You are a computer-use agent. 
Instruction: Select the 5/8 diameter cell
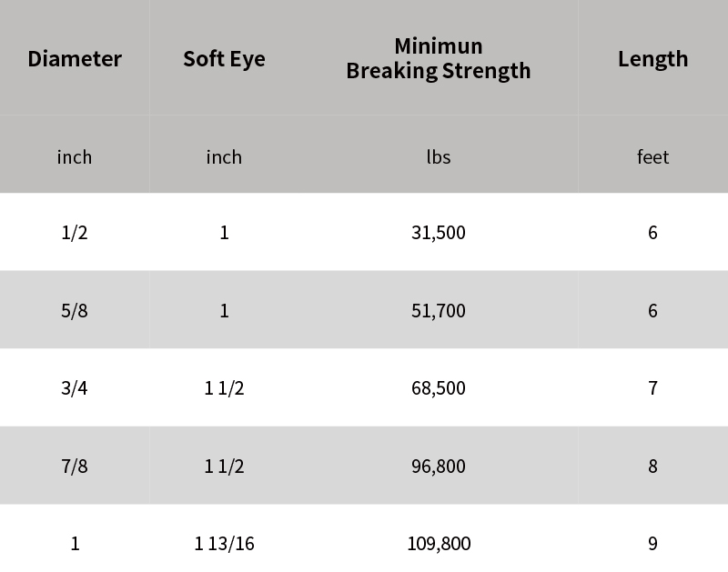[x=75, y=310]
